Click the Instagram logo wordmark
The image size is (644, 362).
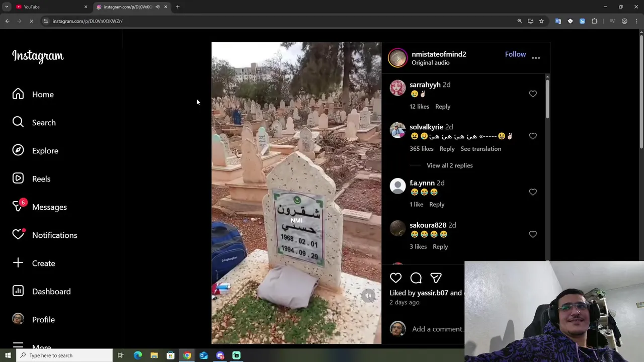point(38,56)
